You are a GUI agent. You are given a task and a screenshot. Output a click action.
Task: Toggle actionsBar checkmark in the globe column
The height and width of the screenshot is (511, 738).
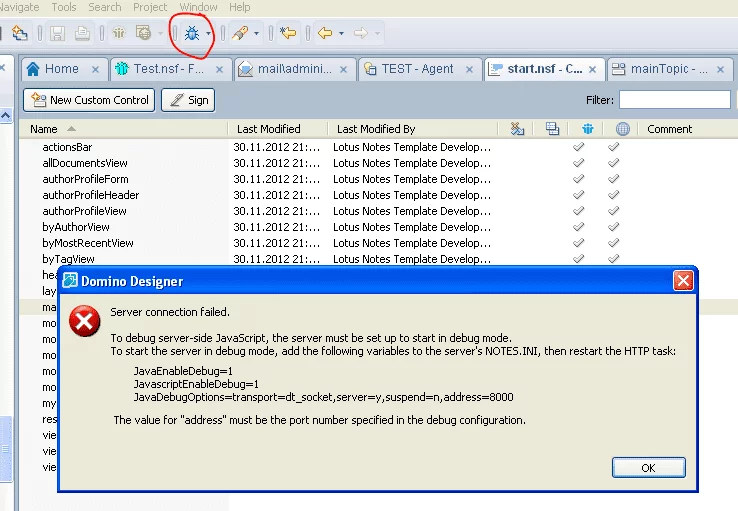tap(614, 147)
